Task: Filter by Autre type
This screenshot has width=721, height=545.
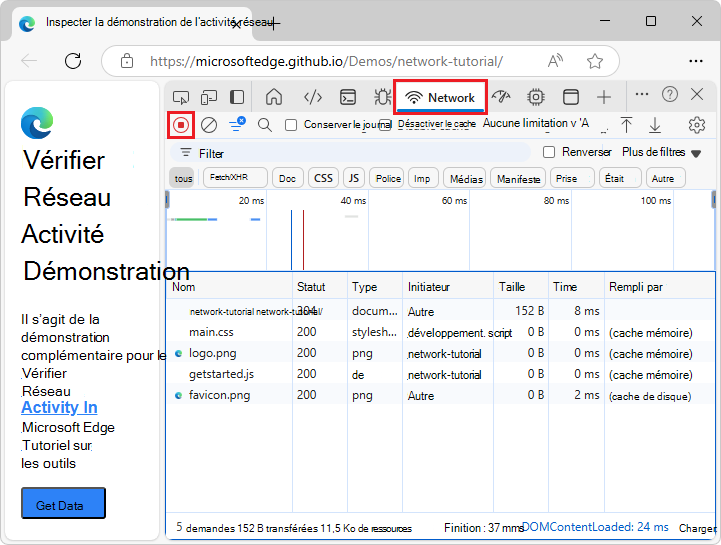Action: tap(665, 178)
